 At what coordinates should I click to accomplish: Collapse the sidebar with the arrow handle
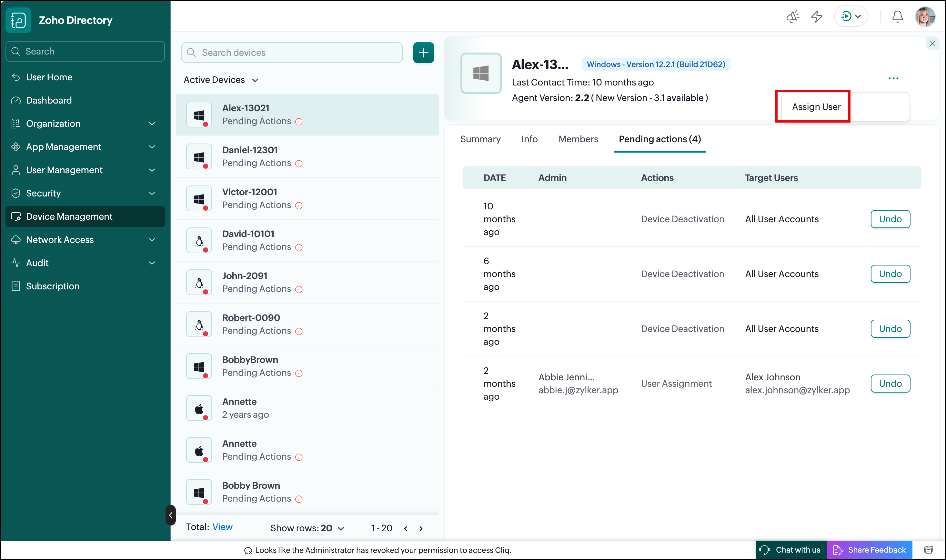pos(171,515)
